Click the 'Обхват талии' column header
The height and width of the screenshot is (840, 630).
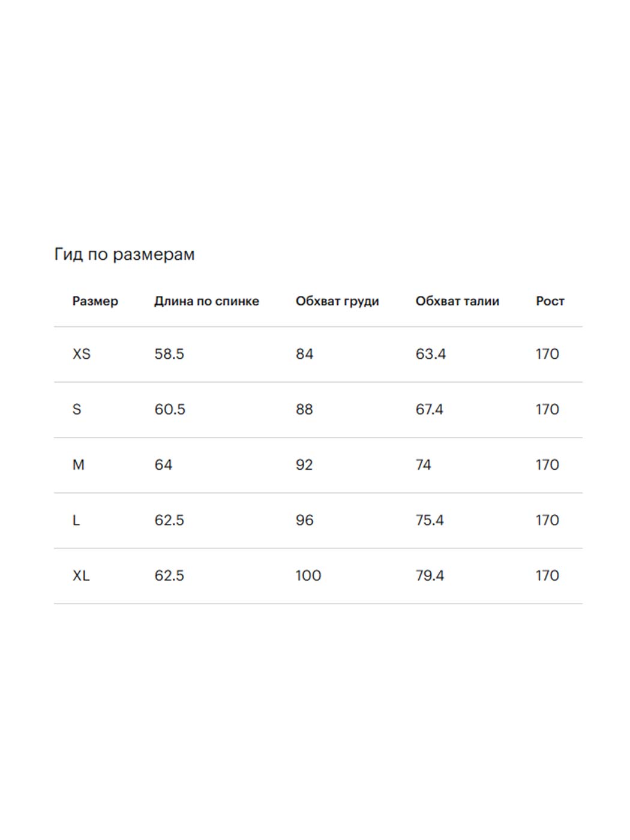(457, 301)
